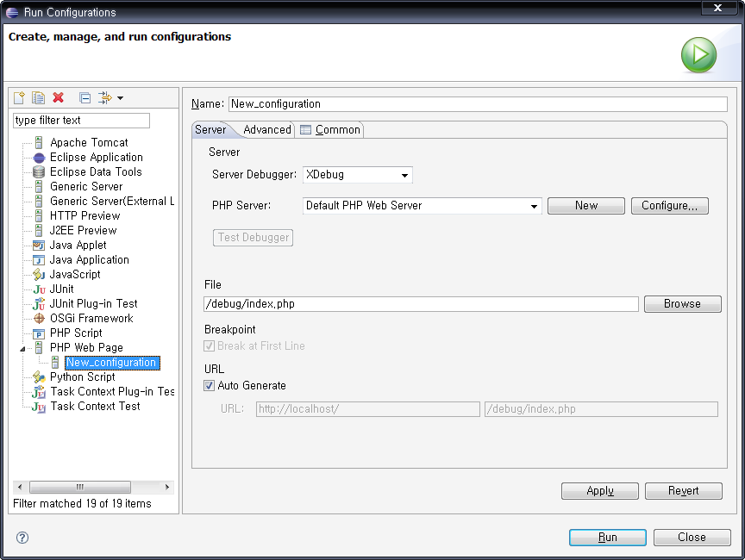Switch to the Common tab

tap(331, 129)
